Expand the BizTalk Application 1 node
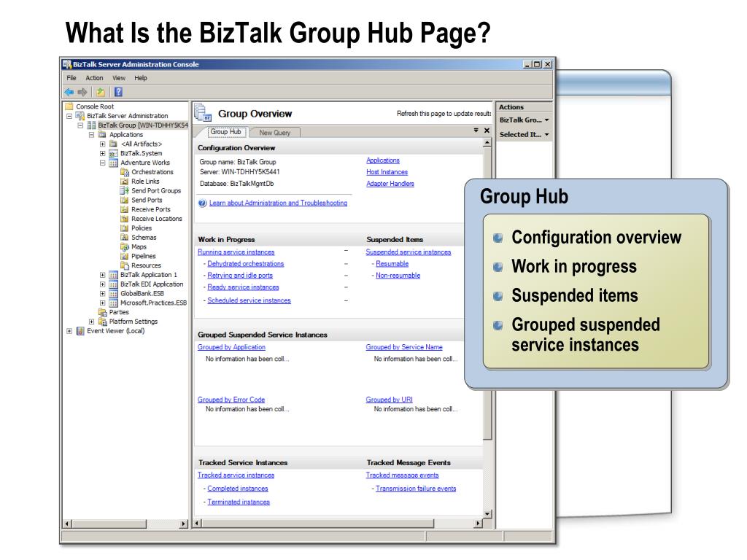Image resolution: width=747 pixels, height=560 pixels. pyautogui.click(x=102, y=275)
